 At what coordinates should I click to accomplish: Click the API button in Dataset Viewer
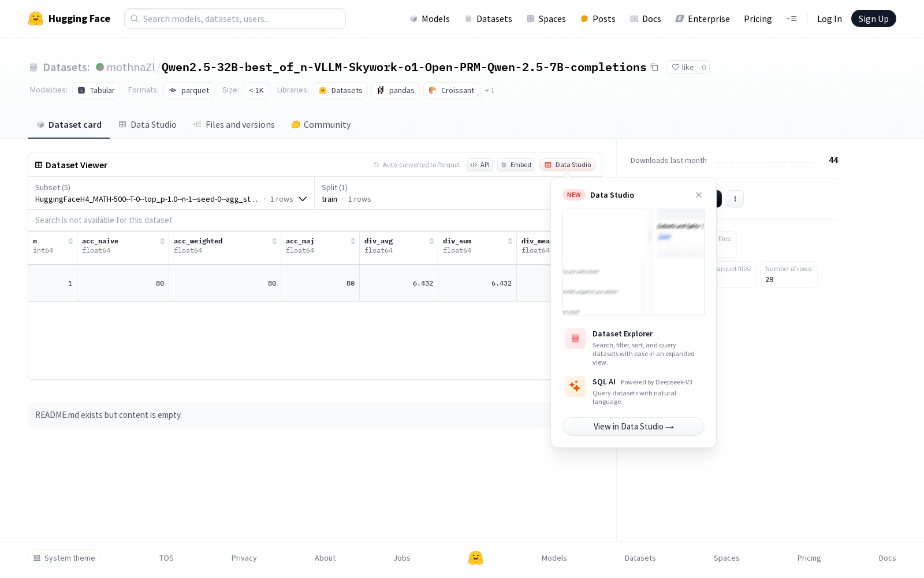coord(480,165)
